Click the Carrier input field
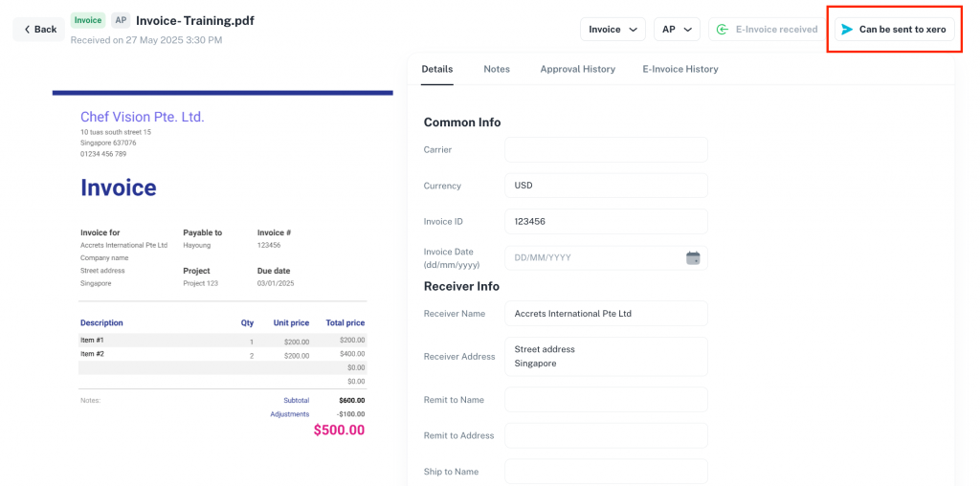The width and height of the screenshot is (980, 486). [606, 150]
